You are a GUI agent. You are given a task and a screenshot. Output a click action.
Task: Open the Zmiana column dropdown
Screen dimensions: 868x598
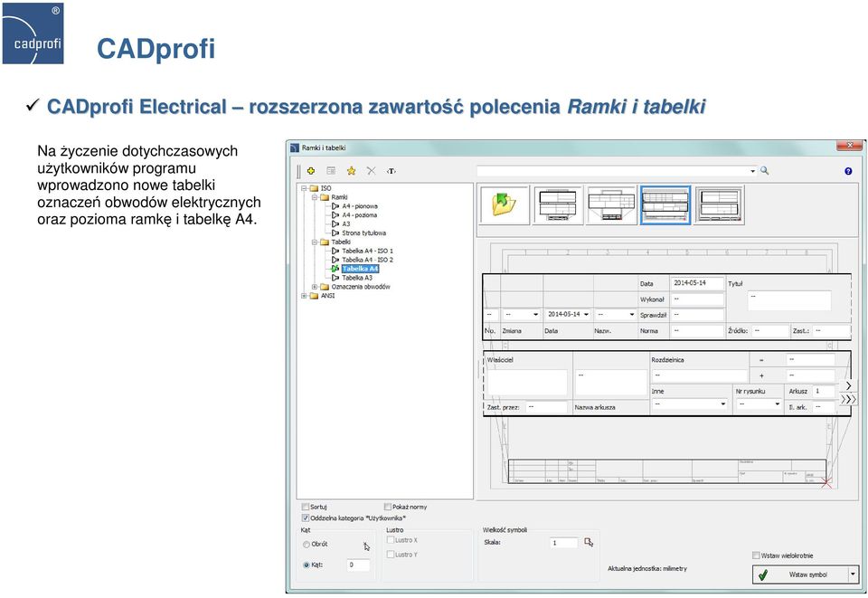click(535, 315)
